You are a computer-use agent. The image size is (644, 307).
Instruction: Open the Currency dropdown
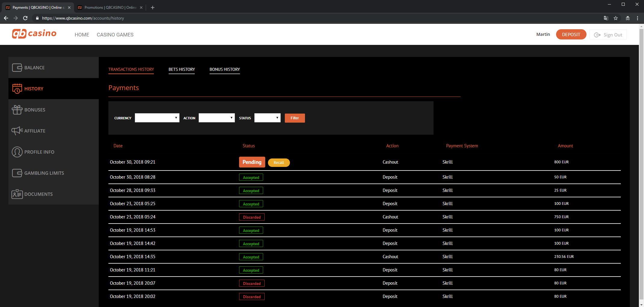tap(157, 118)
